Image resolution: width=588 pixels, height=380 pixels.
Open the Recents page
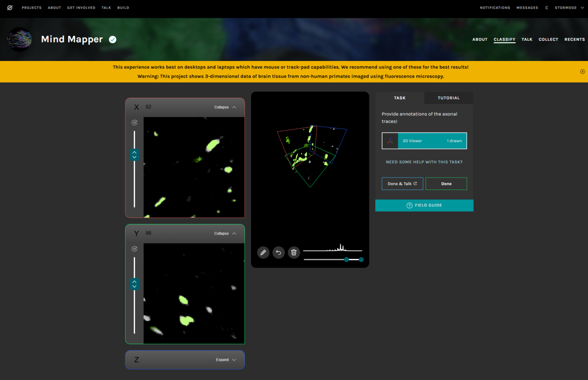pos(575,39)
